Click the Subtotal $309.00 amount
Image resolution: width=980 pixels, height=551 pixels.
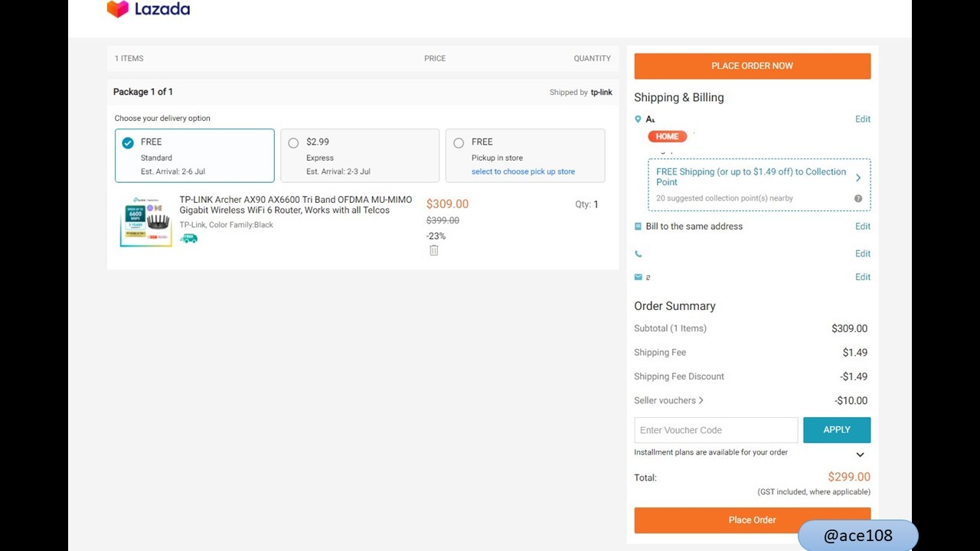pos(850,328)
